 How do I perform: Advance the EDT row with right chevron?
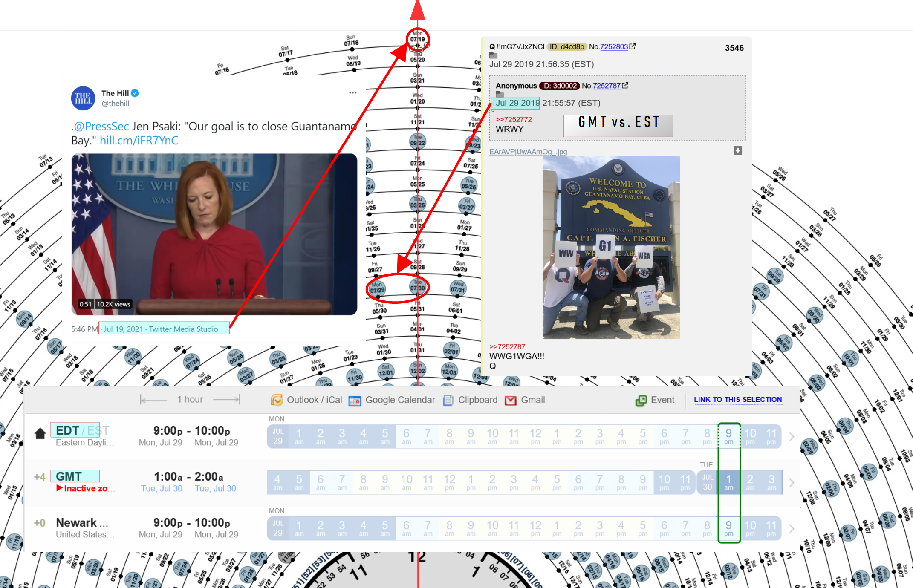pos(792,437)
